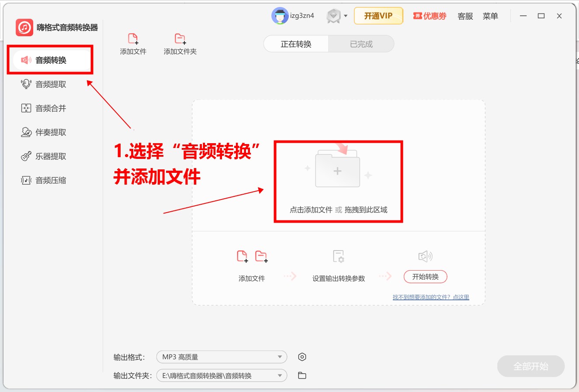This screenshot has width=579, height=392.
Task: Click the 开通VIP button
Action: [x=378, y=16]
